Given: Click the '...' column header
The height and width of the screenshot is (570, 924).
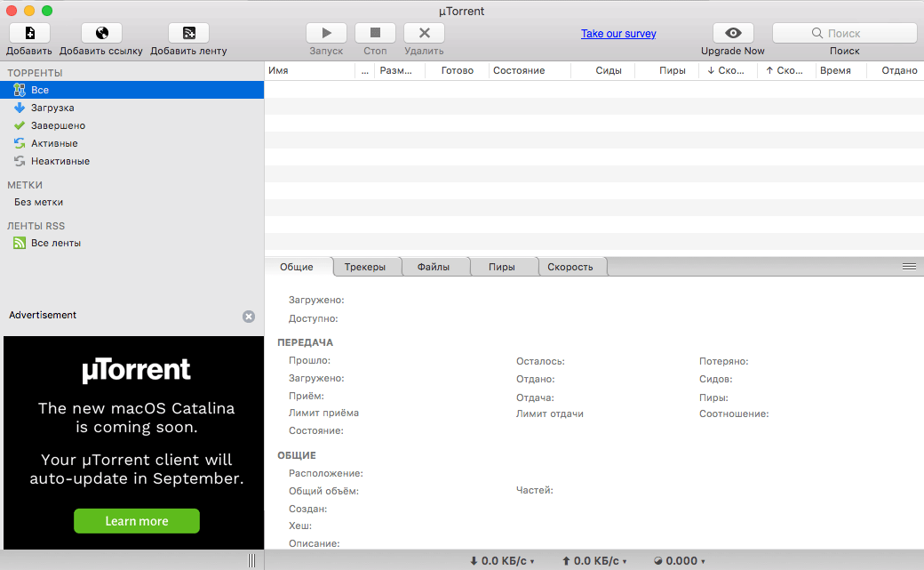Looking at the screenshot, I should point(365,70).
